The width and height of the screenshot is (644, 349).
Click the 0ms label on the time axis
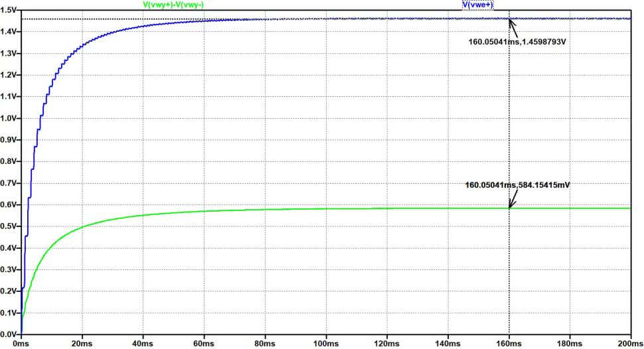pos(21,344)
